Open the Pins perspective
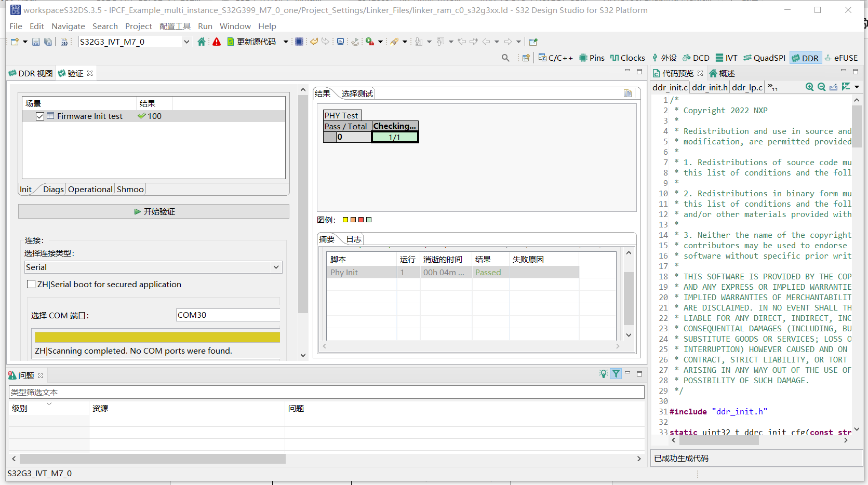 (x=591, y=58)
